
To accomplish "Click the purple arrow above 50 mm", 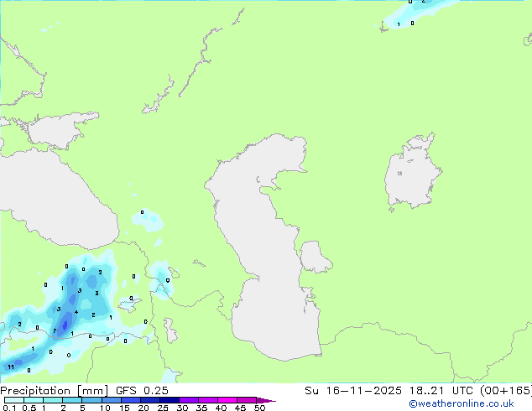I will coord(266,400).
